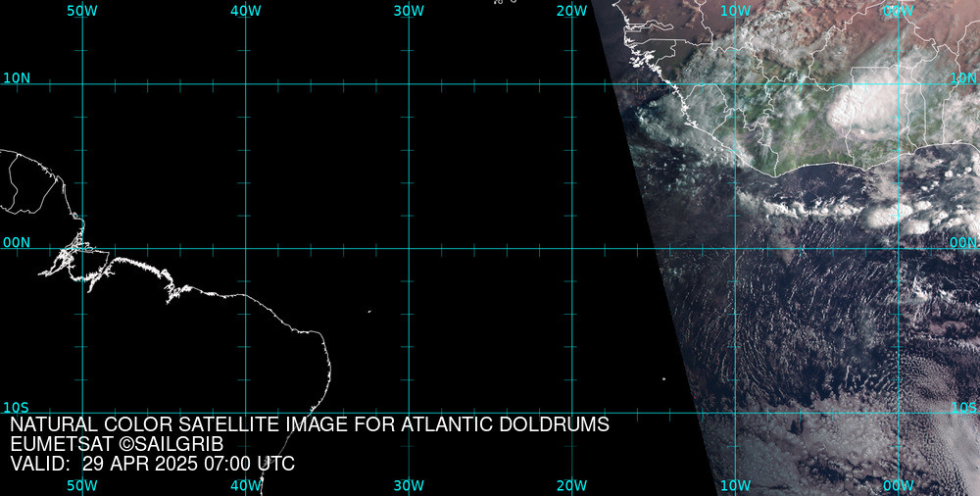
Task: Click the 00W longitude label on the bottom edge
Action: [x=900, y=486]
